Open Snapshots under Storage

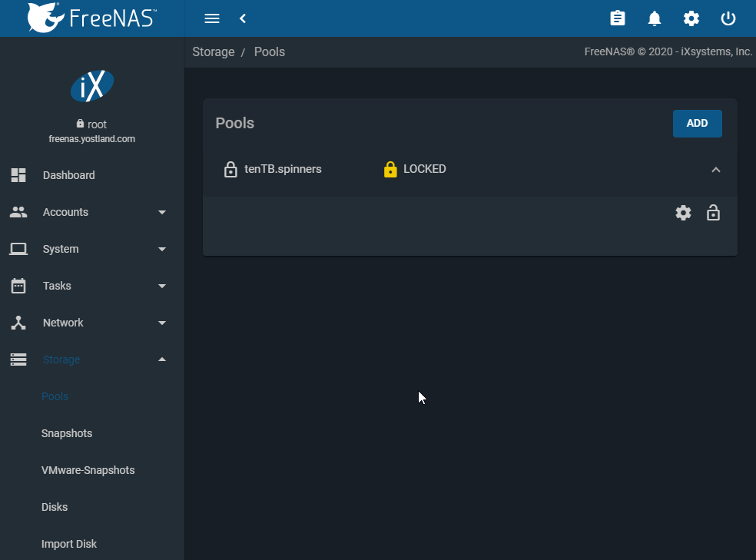(67, 433)
